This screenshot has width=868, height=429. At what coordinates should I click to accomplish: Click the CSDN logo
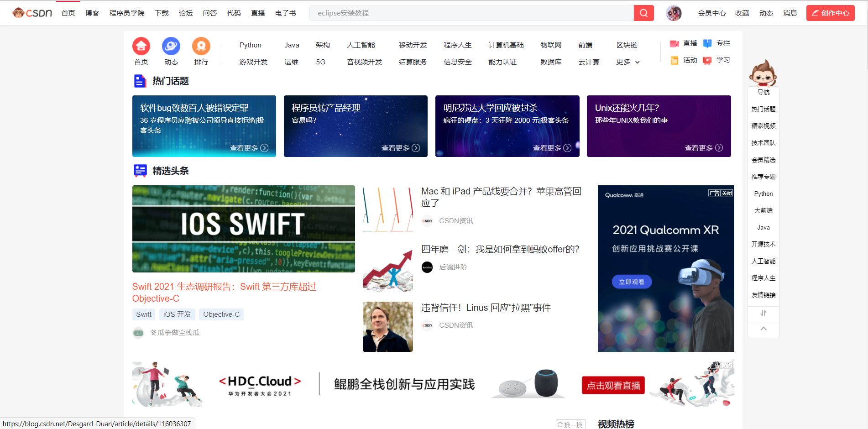tap(32, 13)
